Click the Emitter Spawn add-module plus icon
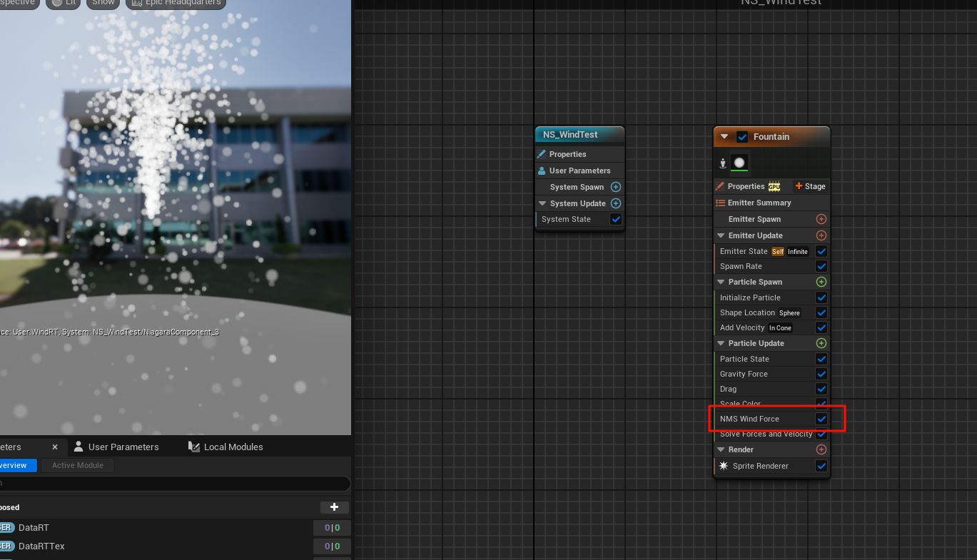 (x=821, y=219)
